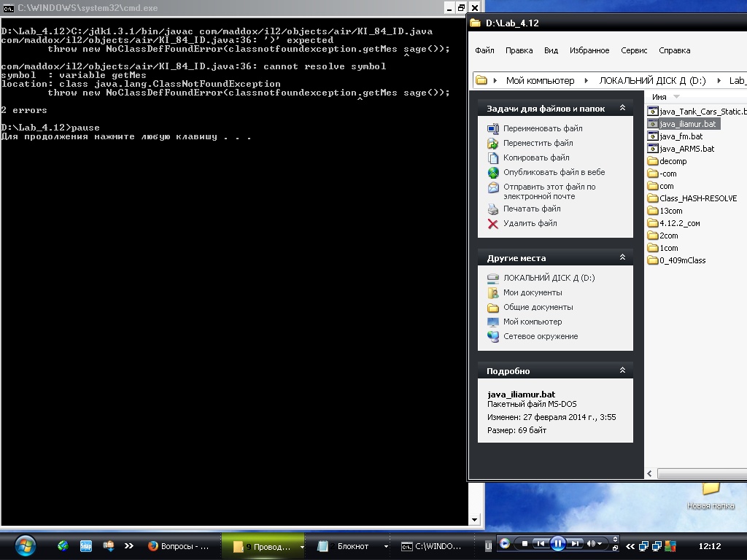Open Общие документы under Другие места

coord(538,307)
